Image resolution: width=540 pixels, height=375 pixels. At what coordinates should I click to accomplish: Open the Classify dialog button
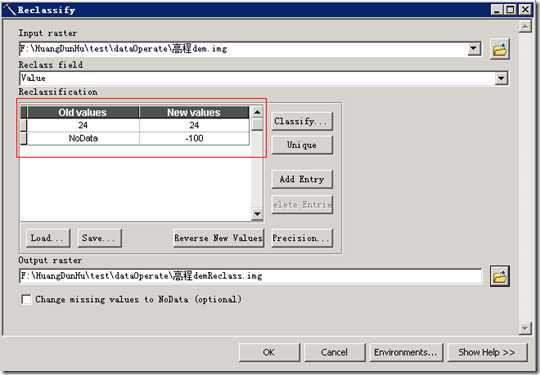pyautogui.click(x=302, y=121)
